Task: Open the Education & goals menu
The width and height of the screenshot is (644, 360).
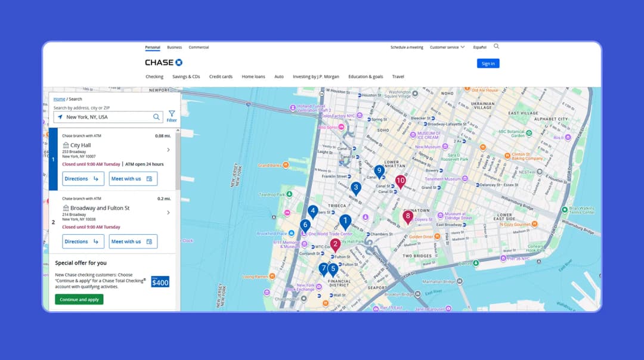Action: [366, 77]
